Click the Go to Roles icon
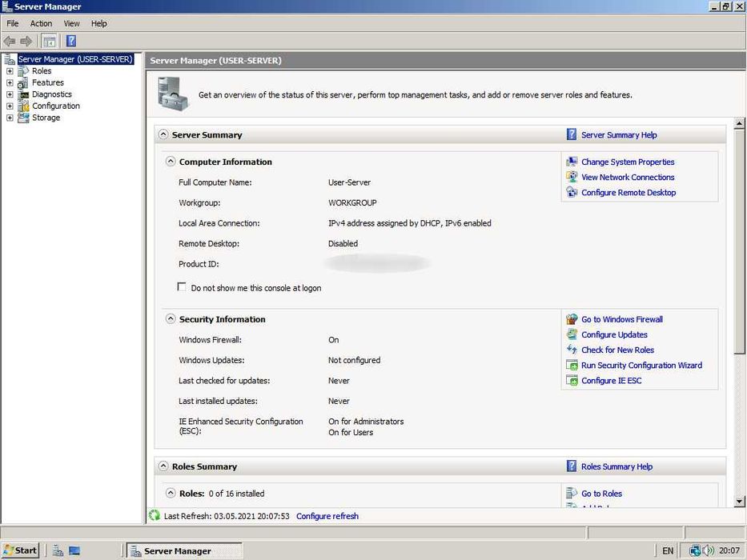 click(571, 494)
